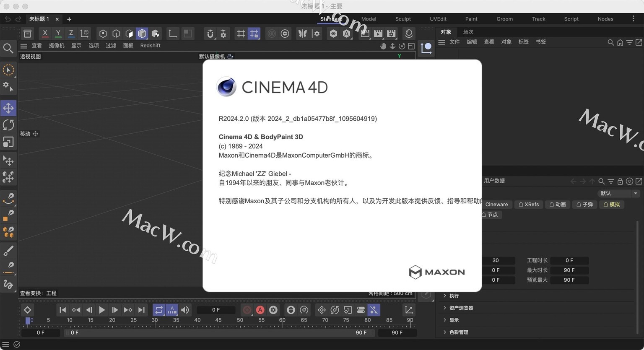Open the Symmetry butterfly icon

(x=302, y=34)
